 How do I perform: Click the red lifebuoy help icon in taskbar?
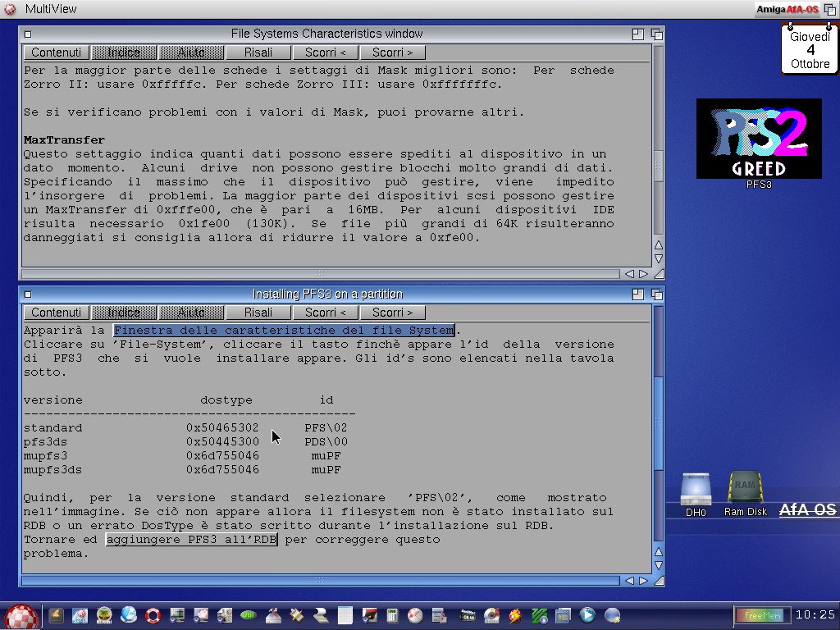coord(153,615)
